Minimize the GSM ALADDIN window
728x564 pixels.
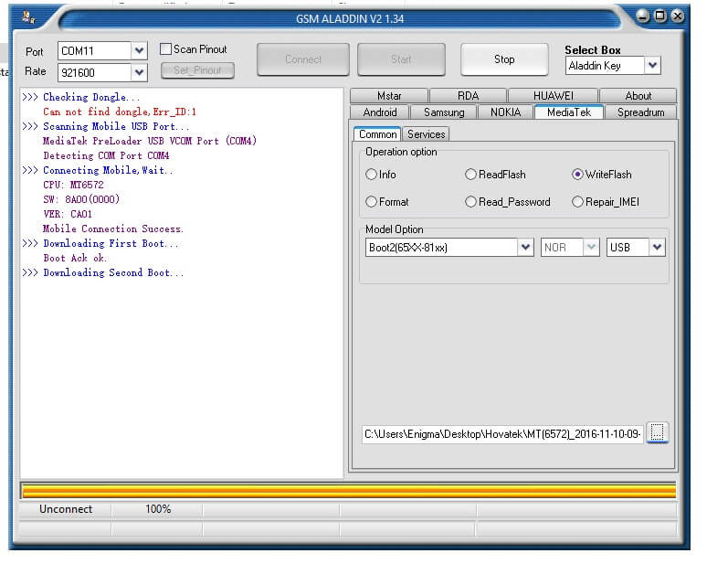click(x=643, y=16)
